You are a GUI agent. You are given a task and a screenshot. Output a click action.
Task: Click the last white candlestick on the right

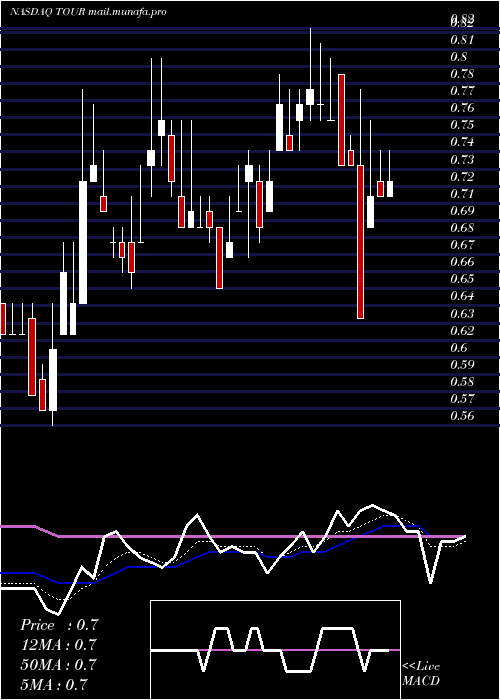[390, 189]
